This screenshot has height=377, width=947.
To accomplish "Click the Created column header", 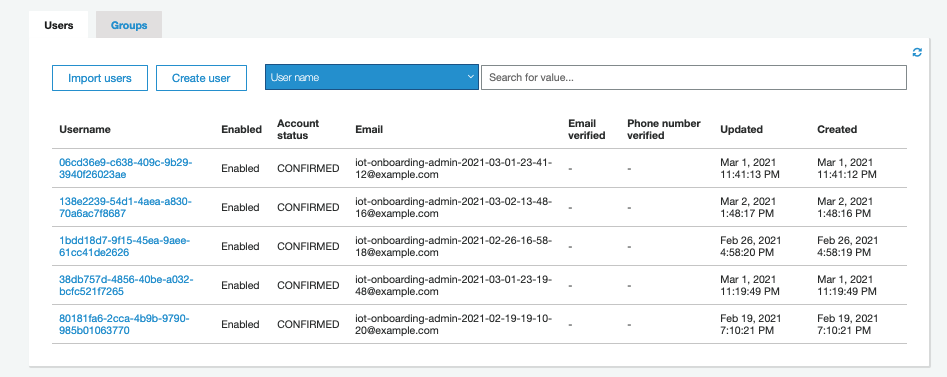I will tap(837, 129).
